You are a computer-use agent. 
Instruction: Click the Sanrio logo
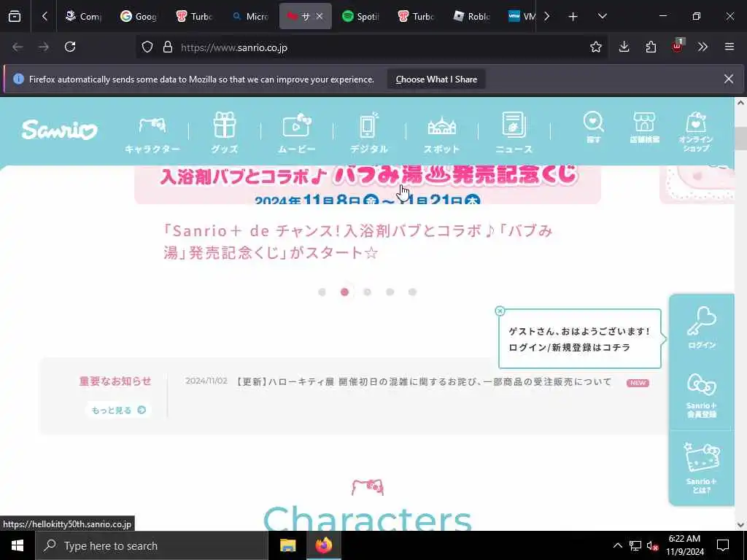tap(60, 130)
